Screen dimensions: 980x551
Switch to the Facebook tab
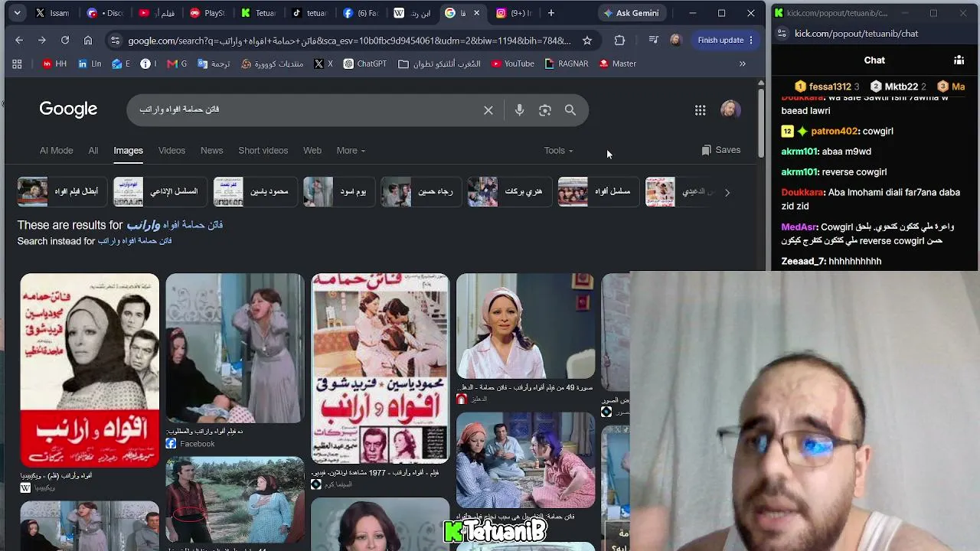click(361, 13)
